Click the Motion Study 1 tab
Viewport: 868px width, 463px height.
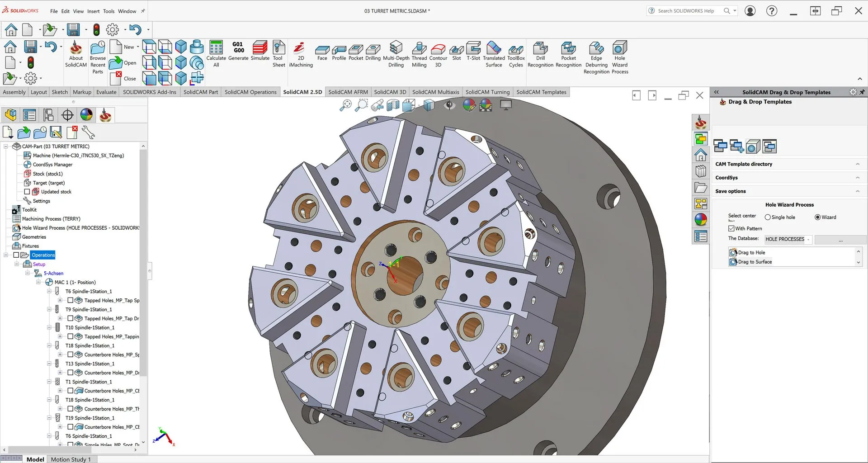(71, 459)
